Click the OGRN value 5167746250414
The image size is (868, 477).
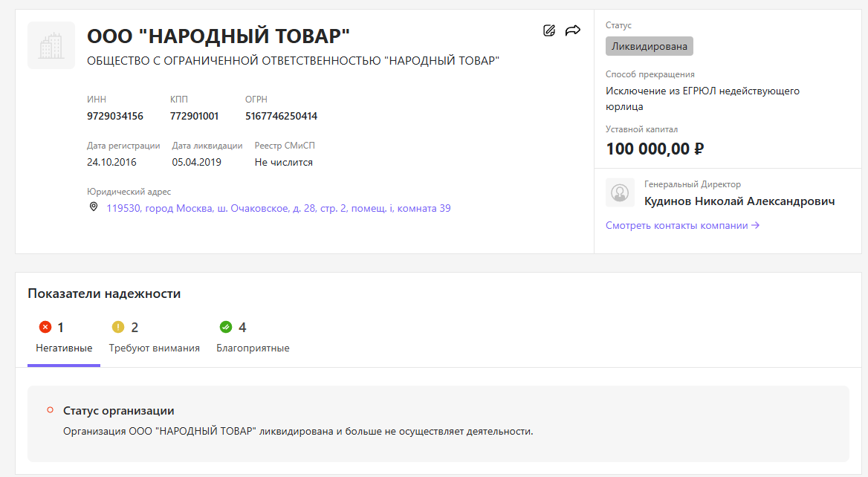click(x=281, y=116)
